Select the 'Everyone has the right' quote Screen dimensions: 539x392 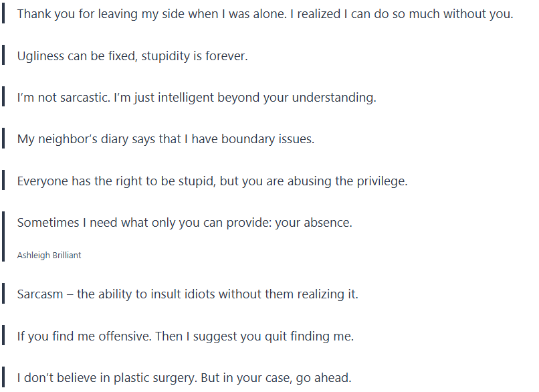212,181
